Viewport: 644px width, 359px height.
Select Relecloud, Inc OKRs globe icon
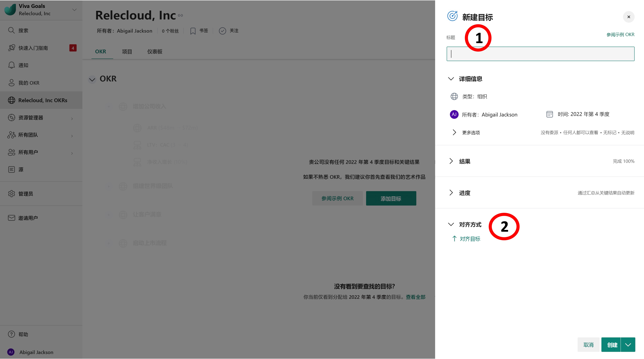click(x=11, y=100)
